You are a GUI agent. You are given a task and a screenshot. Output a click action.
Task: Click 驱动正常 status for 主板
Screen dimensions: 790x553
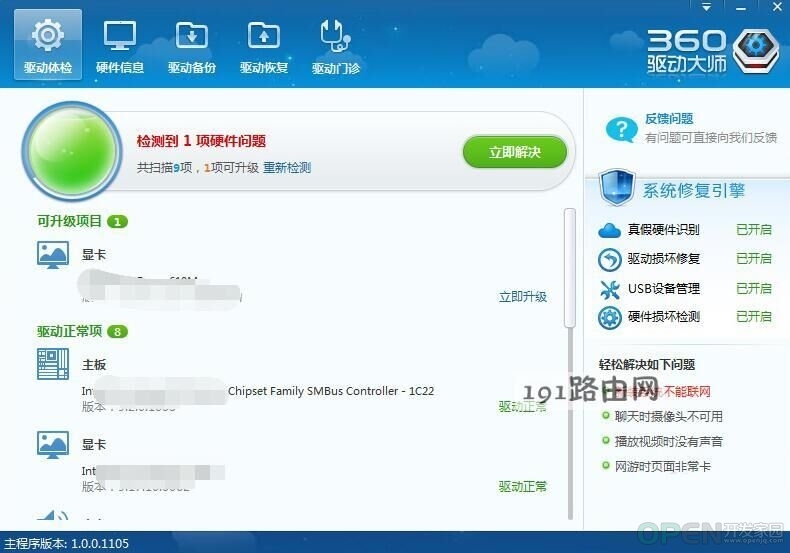523,406
